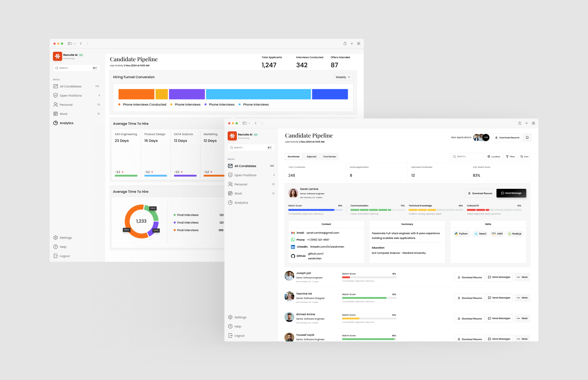Click the notification bell icon in the header
Viewport: 588px width, 380px height.
coord(527,137)
